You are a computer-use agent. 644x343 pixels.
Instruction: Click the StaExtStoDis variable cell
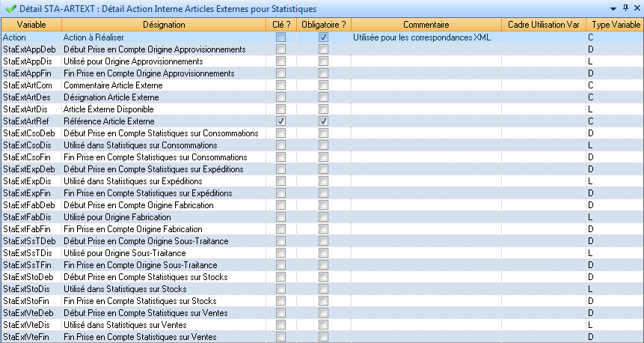click(x=27, y=289)
